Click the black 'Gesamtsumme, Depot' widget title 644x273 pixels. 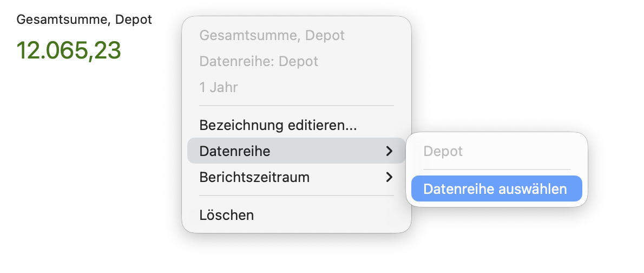click(x=84, y=20)
